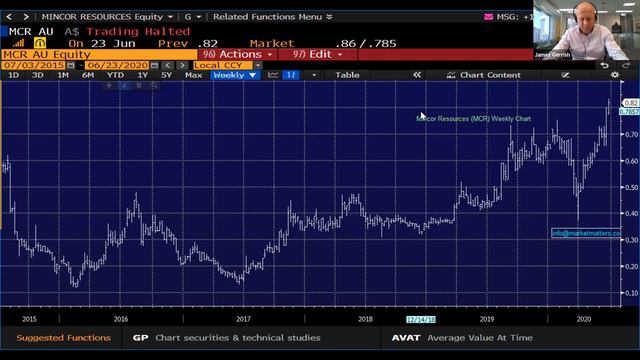This screenshot has width=640, height=360.
Task: Click the yellow exchange delay icon
Action: tap(40, 43)
